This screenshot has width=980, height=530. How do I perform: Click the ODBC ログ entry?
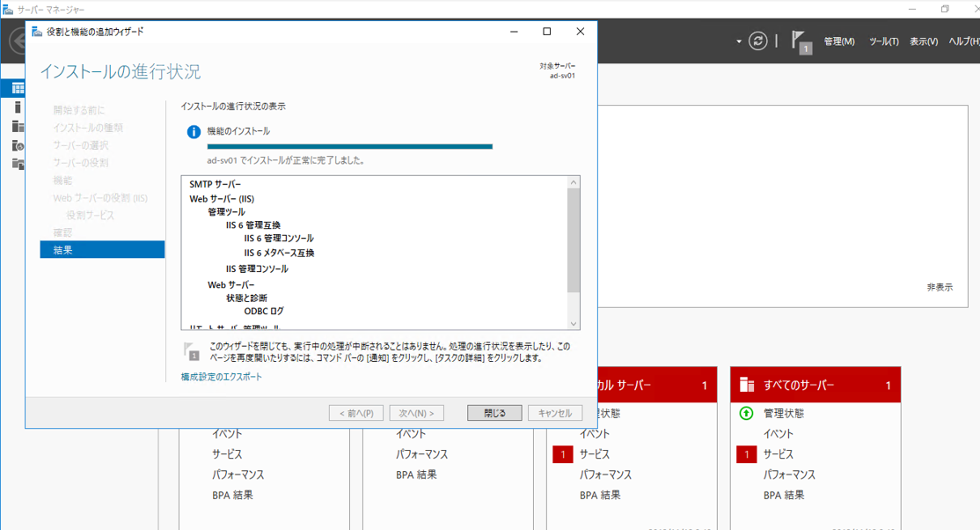pyautogui.click(x=264, y=311)
